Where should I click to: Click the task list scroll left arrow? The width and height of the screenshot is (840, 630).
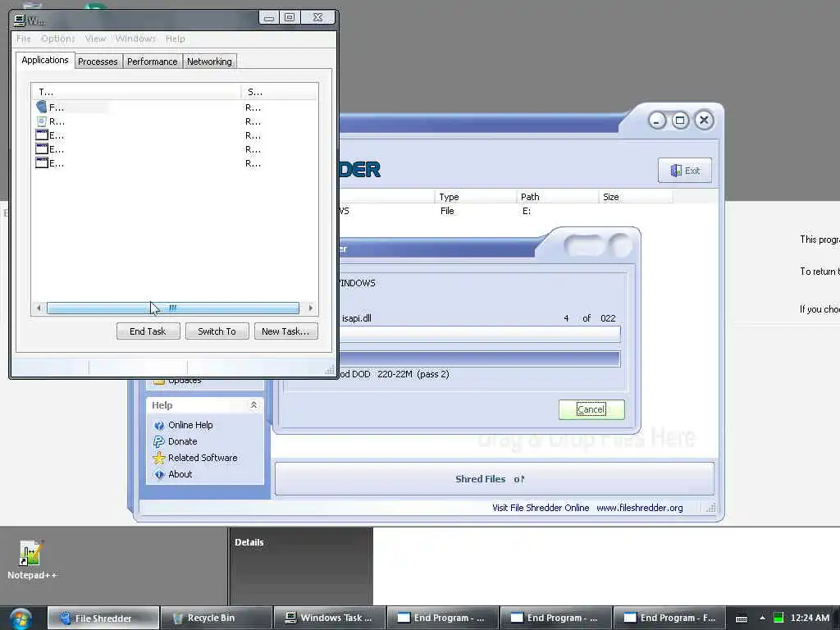click(39, 308)
